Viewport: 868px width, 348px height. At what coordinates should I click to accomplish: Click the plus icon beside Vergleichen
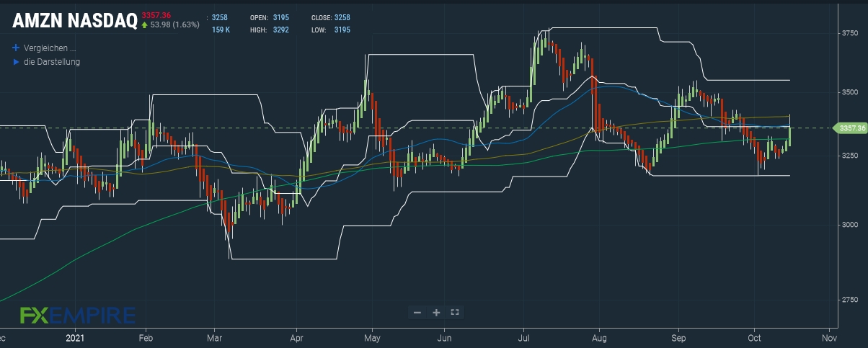pos(16,48)
